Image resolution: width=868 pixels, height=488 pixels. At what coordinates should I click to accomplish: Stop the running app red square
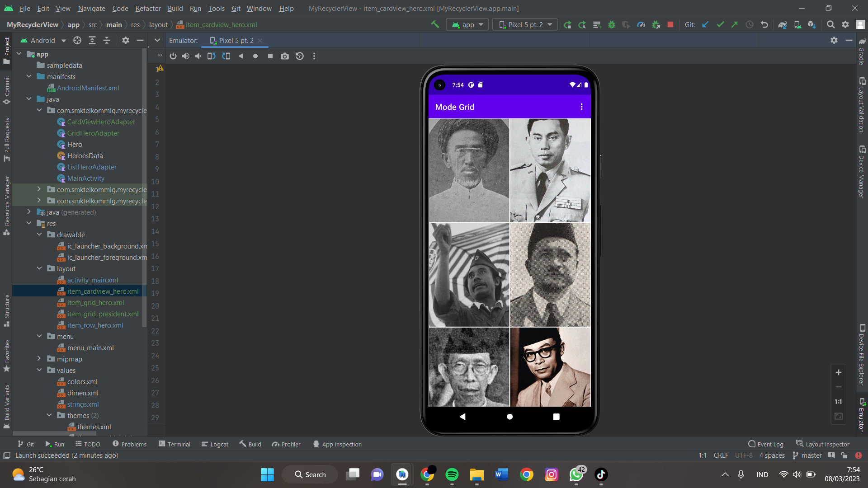coord(670,24)
